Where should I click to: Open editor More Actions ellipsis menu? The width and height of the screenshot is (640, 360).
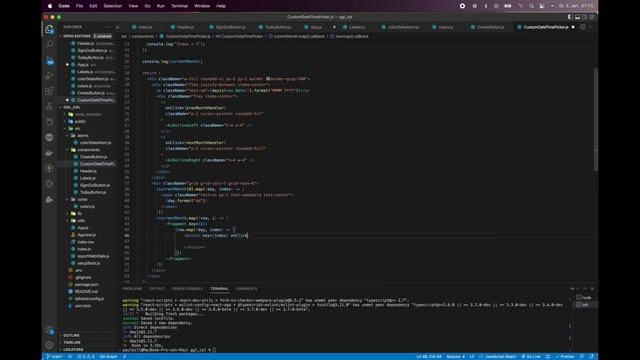[x=591, y=27]
